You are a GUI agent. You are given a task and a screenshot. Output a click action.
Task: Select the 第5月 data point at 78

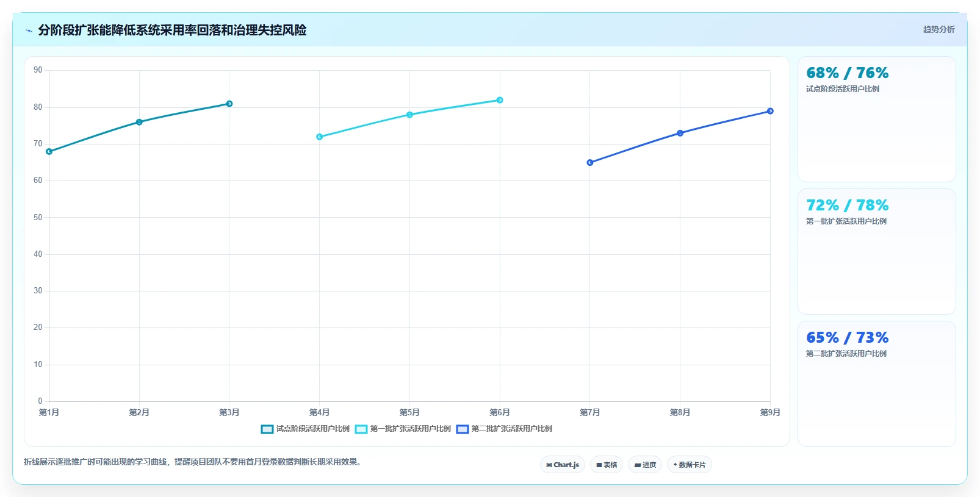409,115
